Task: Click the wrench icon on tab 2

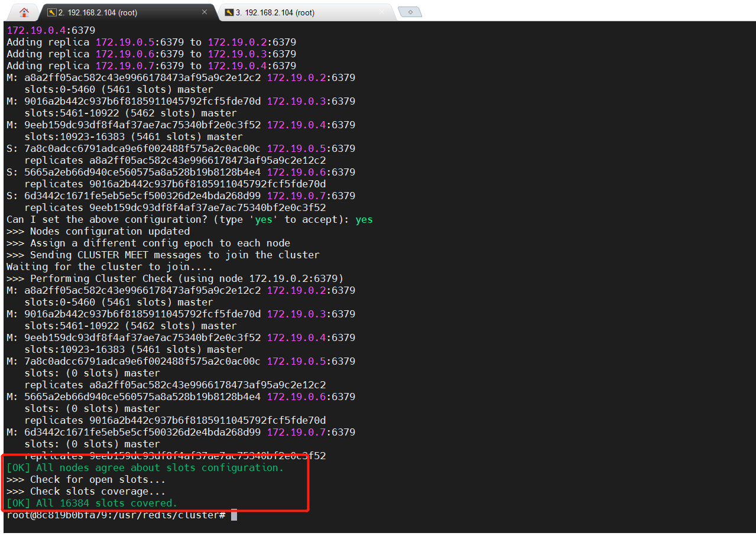Action: point(51,12)
